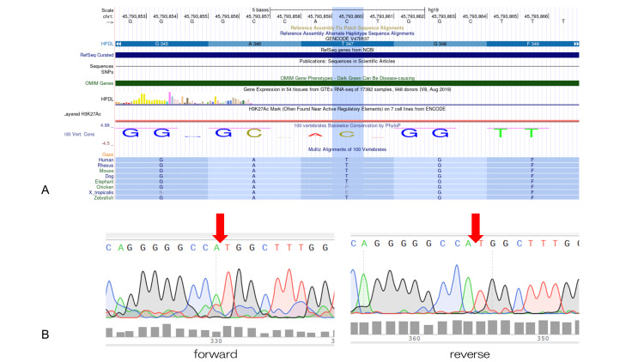This screenshot has width=644, height=362.
Task: Click the RefSeq genes from NCBI title
Action: click(x=347, y=50)
